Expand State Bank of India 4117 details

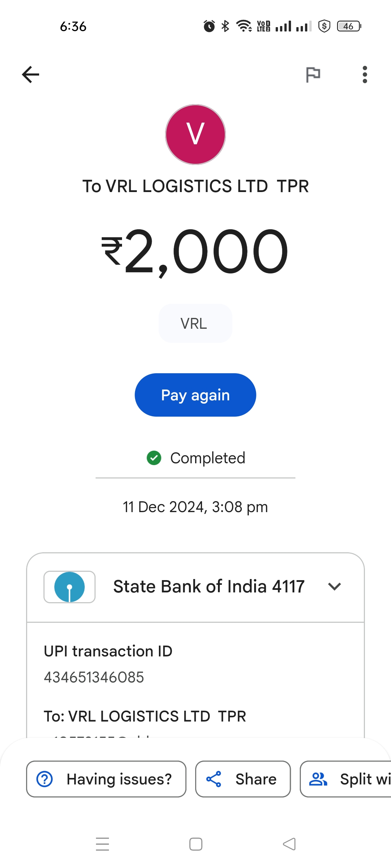pos(195,587)
